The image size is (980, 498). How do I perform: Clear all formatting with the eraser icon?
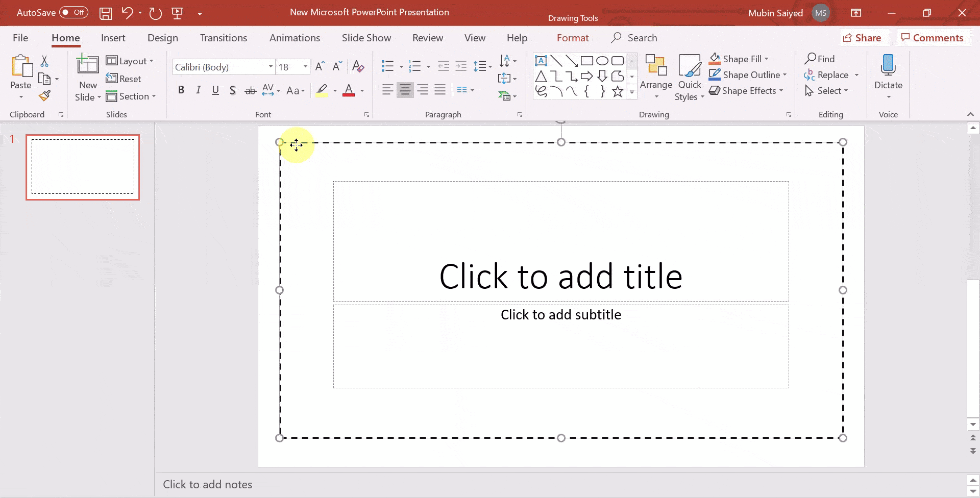[358, 66]
